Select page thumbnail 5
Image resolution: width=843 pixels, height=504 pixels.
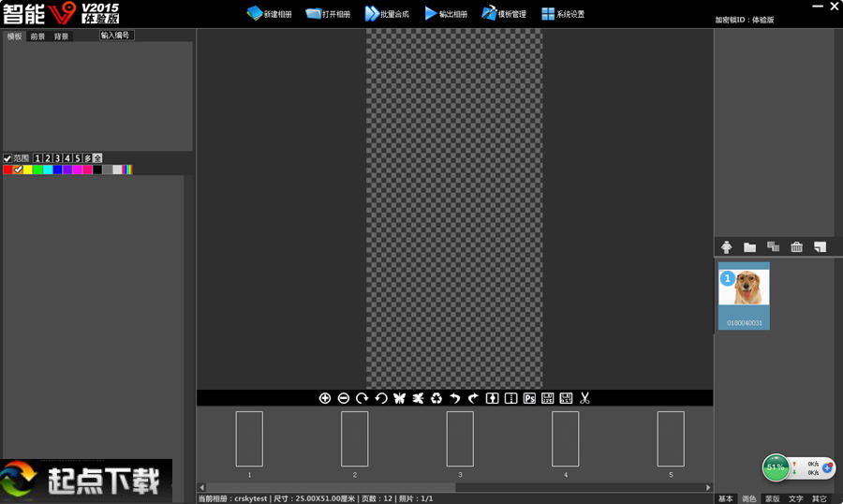tap(671, 439)
